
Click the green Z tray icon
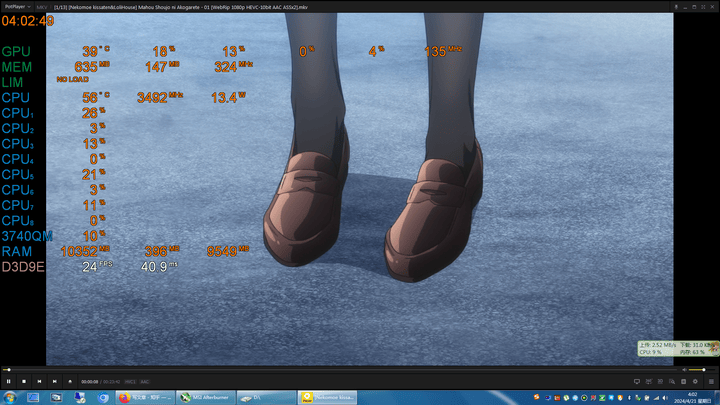pyautogui.click(x=602, y=398)
